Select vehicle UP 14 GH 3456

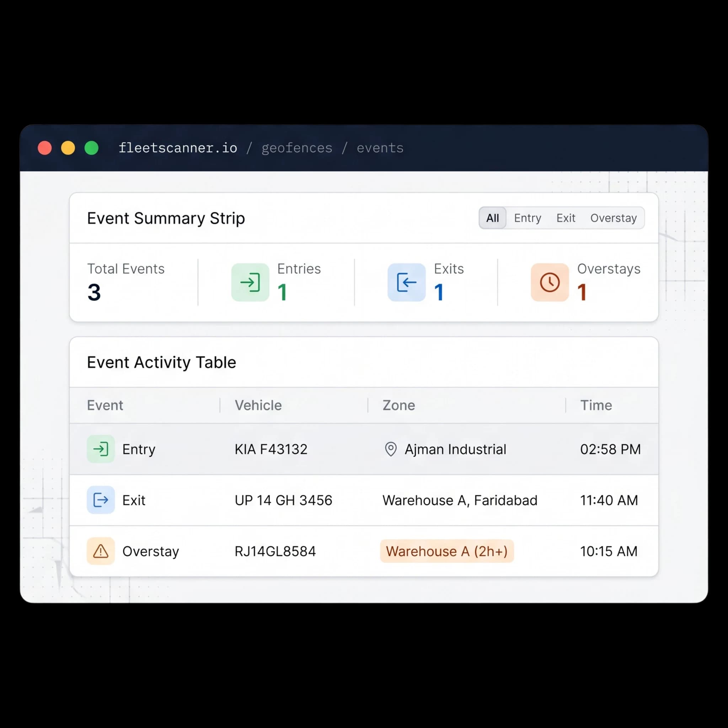[x=283, y=500]
